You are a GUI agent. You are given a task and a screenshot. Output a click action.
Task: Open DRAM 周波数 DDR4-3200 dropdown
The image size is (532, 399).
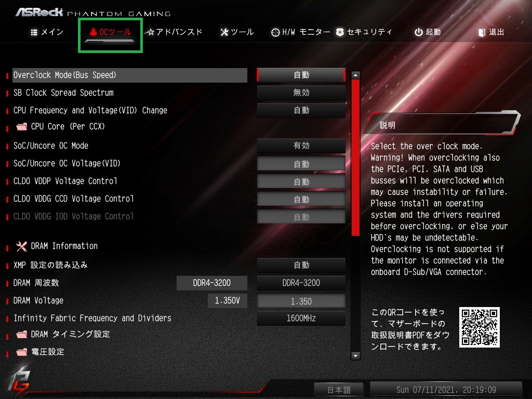(x=301, y=283)
